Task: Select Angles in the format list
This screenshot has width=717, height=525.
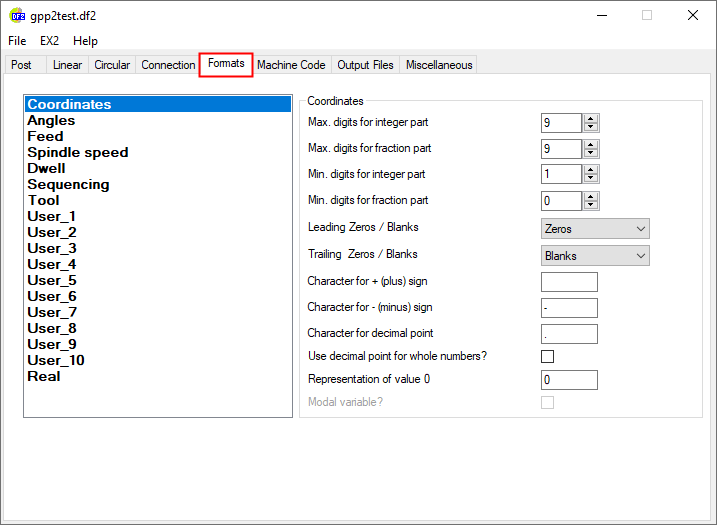Action: point(51,120)
